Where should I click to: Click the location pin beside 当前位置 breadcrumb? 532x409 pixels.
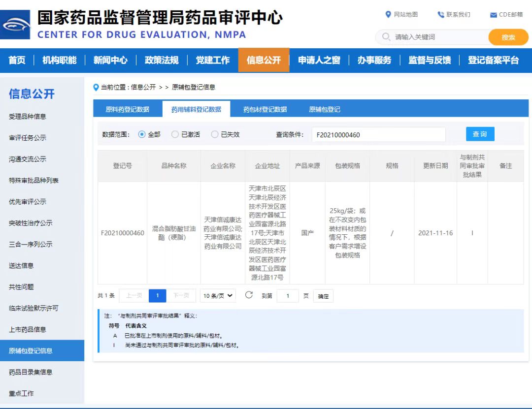tap(96, 88)
